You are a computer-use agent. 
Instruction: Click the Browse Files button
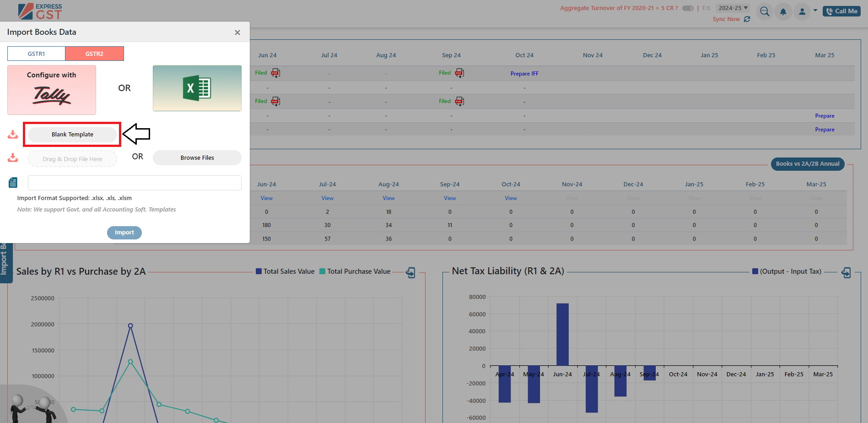click(197, 157)
